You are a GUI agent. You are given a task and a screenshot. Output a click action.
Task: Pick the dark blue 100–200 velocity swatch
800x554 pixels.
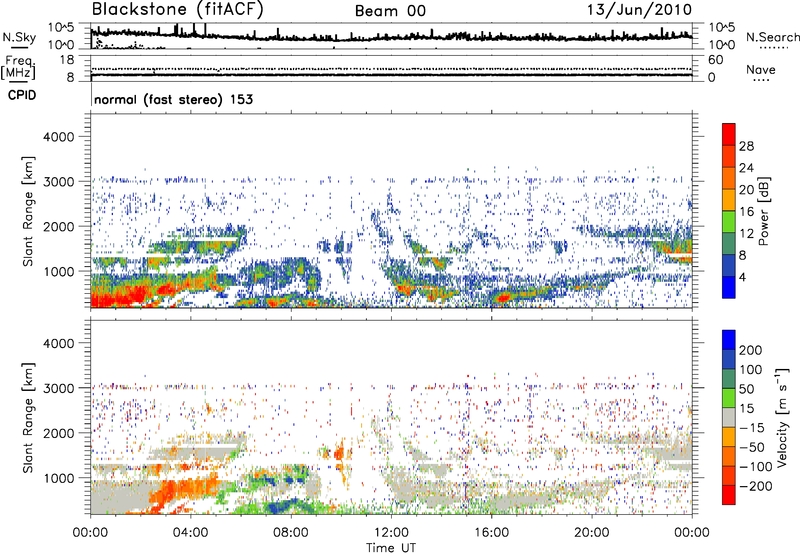[729, 359]
